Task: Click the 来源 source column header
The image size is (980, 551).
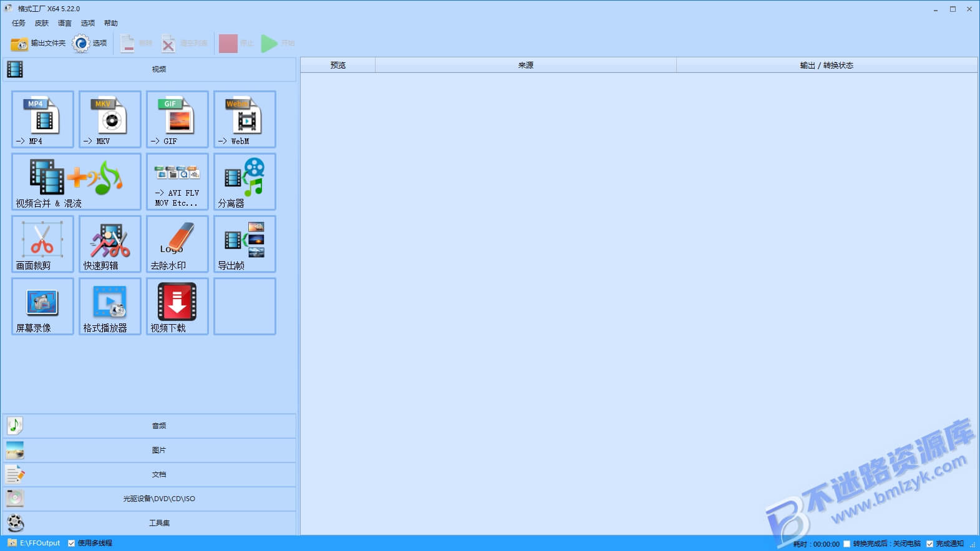Action: 526,65
